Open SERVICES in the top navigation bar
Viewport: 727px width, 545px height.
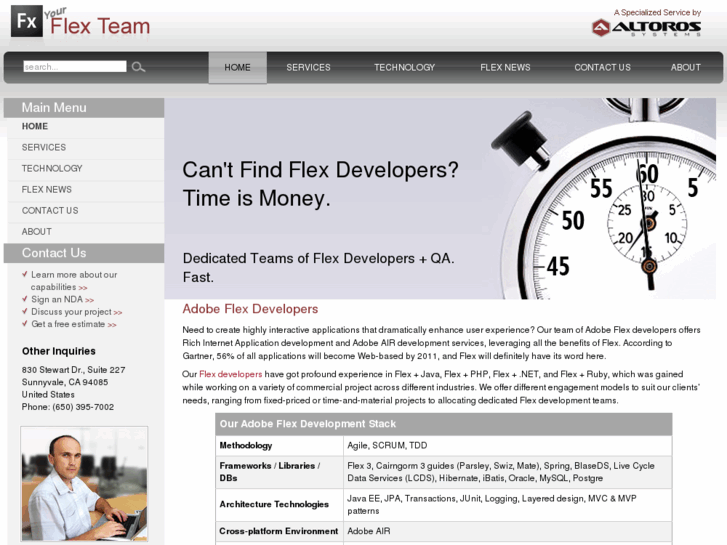pyautogui.click(x=308, y=67)
